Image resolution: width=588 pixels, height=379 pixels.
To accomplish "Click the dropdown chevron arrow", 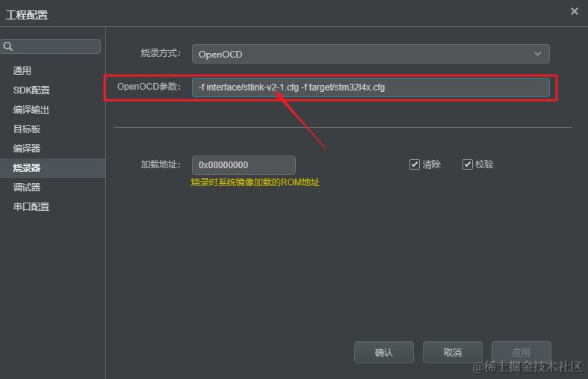I will [x=537, y=54].
